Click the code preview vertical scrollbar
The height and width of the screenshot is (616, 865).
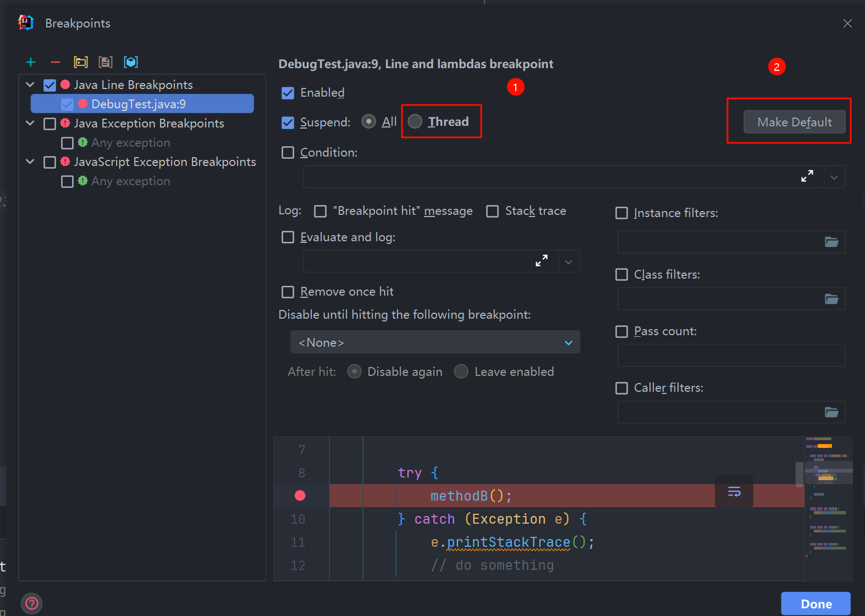(800, 474)
